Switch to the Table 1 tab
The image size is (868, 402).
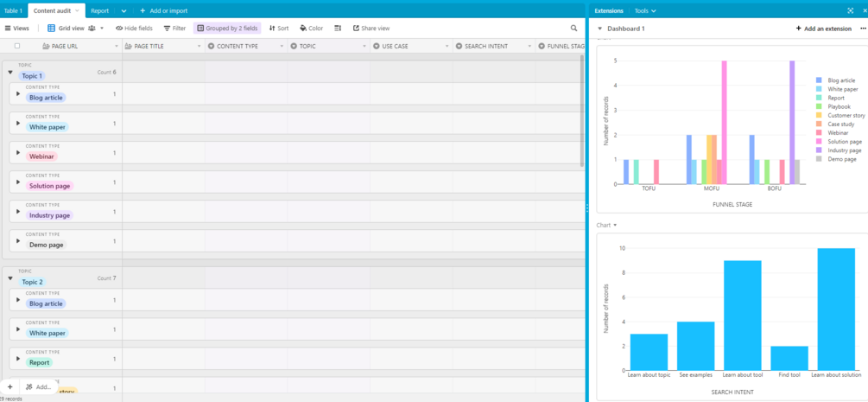click(13, 10)
